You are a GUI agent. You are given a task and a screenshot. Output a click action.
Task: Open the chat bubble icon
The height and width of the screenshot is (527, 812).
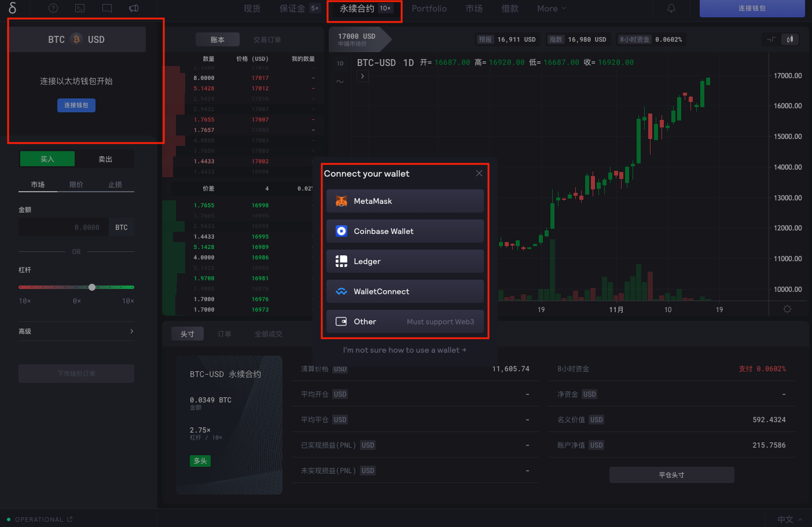(x=107, y=8)
